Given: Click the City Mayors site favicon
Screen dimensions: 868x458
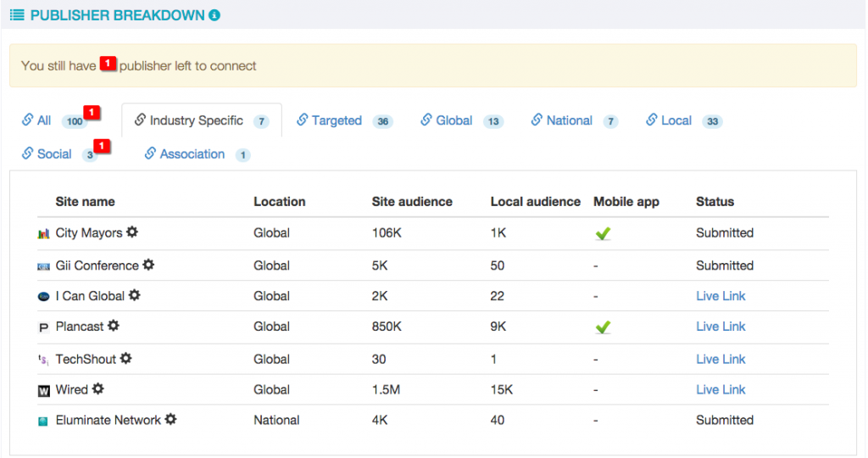Looking at the screenshot, I should (x=43, y=234).
